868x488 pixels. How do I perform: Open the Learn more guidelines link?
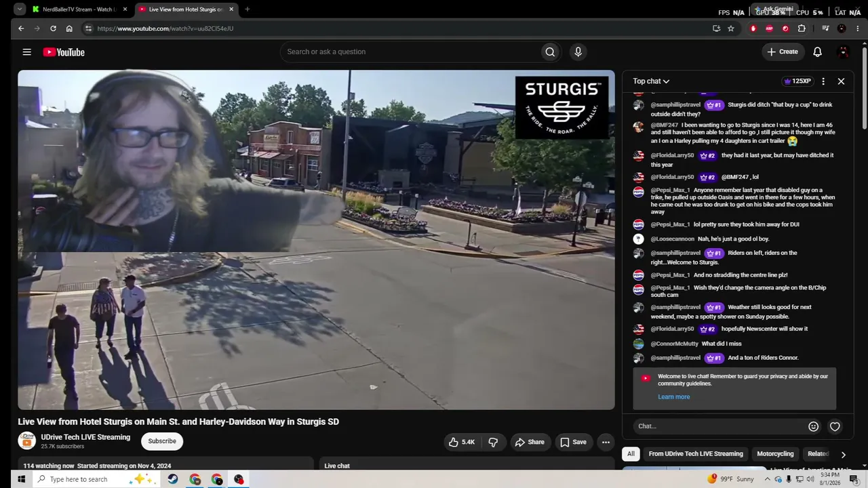click(673, 397)
